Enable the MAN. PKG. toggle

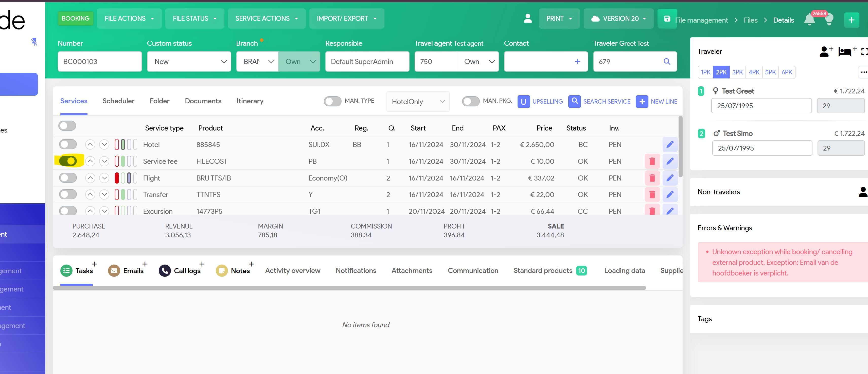click(x=470, y=101)
